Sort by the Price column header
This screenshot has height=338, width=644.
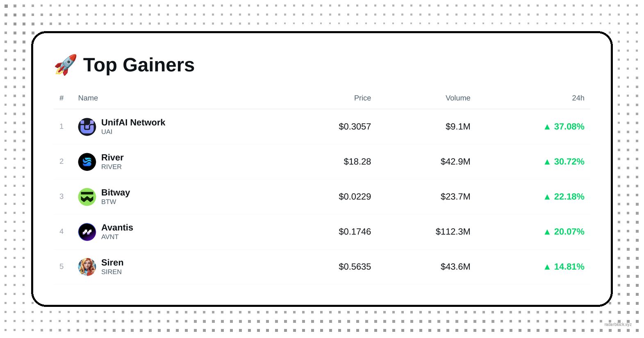click(362, 98)
